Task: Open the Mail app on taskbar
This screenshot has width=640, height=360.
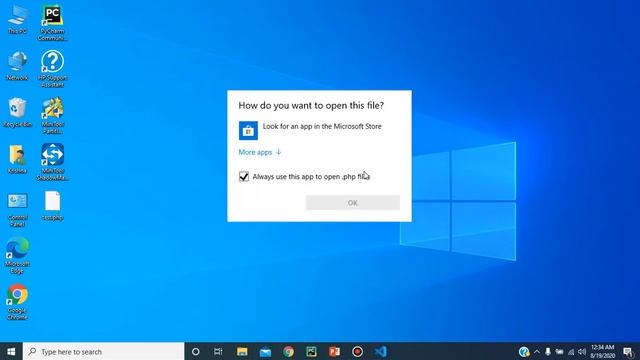Action: [x=265, y=351]
